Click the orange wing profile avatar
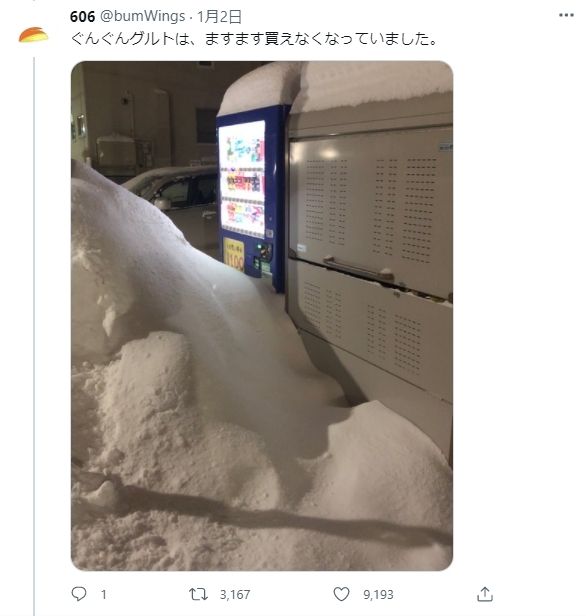586x616 pixels. click(33, 35)
